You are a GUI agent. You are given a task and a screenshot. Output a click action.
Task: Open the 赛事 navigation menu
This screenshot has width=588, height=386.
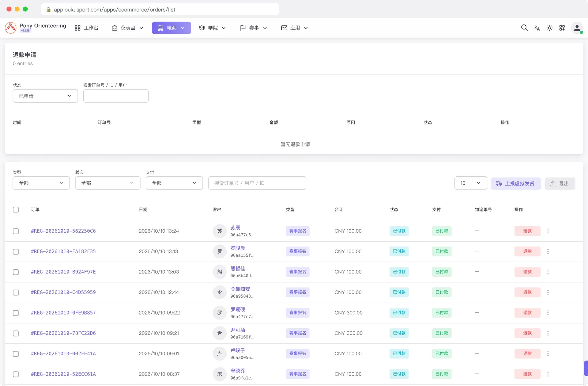(x=254, y=28)
